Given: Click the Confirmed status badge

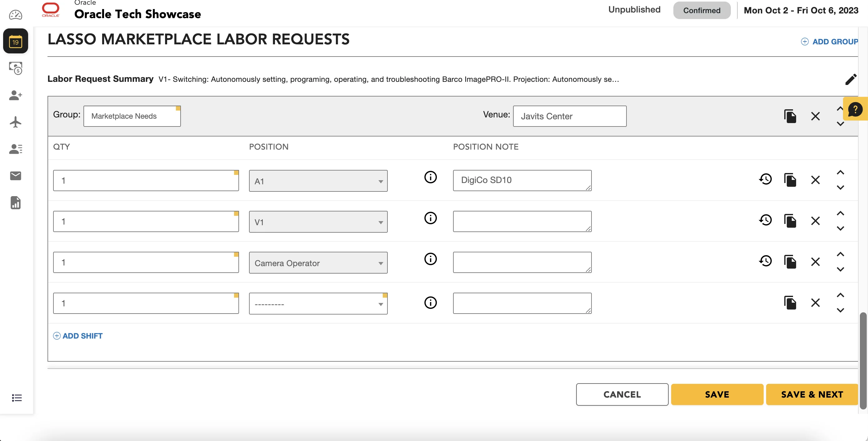Looking at the screenshot, I should point(702,10).
